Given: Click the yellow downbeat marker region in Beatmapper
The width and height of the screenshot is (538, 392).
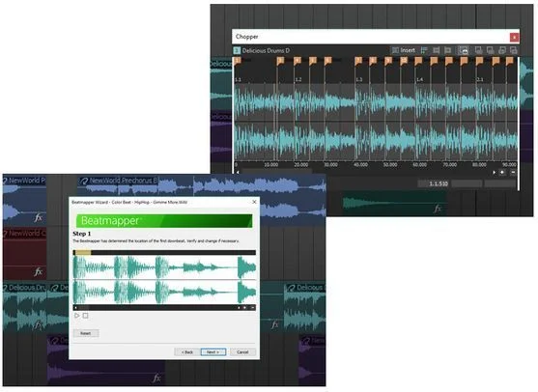Looking at the screenshot, I should pyautogui.click(x=83, y=253).
